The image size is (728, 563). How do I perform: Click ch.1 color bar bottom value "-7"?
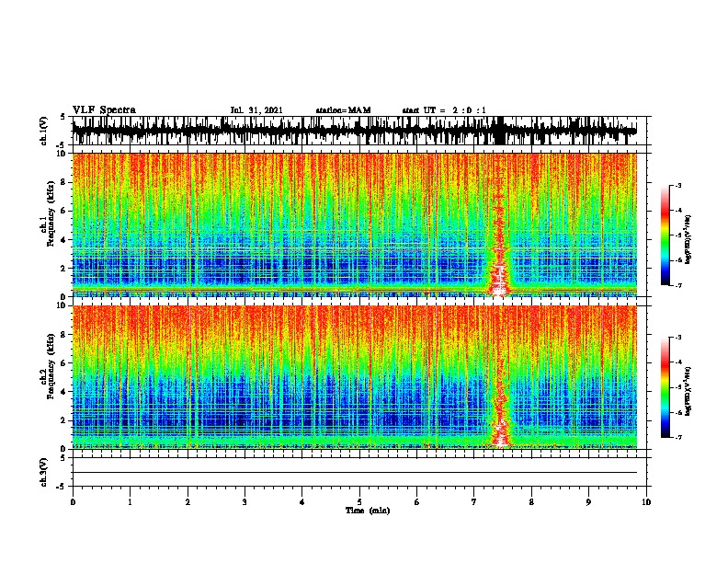click(x=677, y=285)
